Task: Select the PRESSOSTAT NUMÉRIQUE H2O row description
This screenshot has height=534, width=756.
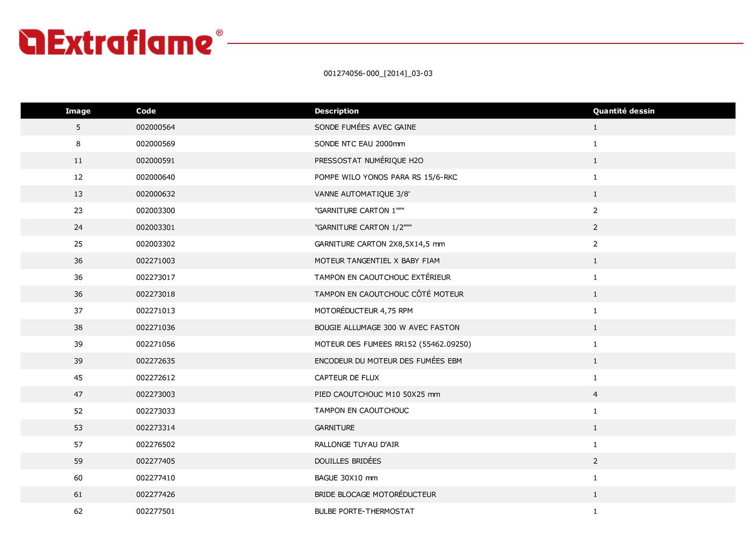Action: click(368, 160)
